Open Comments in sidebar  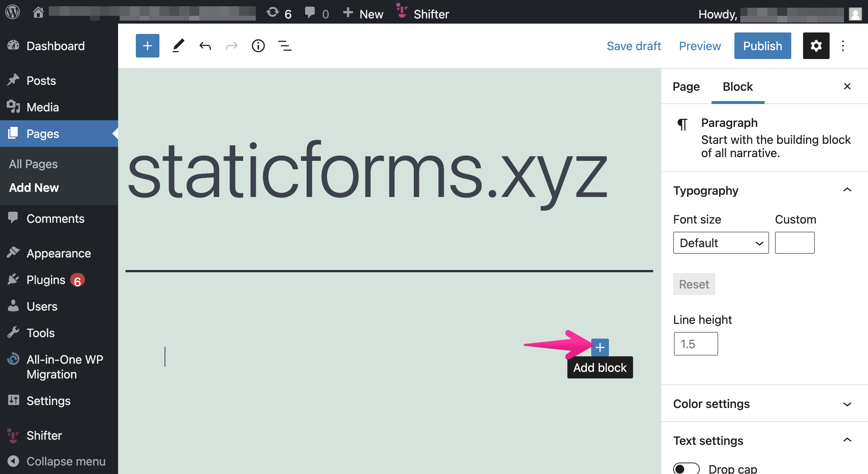59,218
